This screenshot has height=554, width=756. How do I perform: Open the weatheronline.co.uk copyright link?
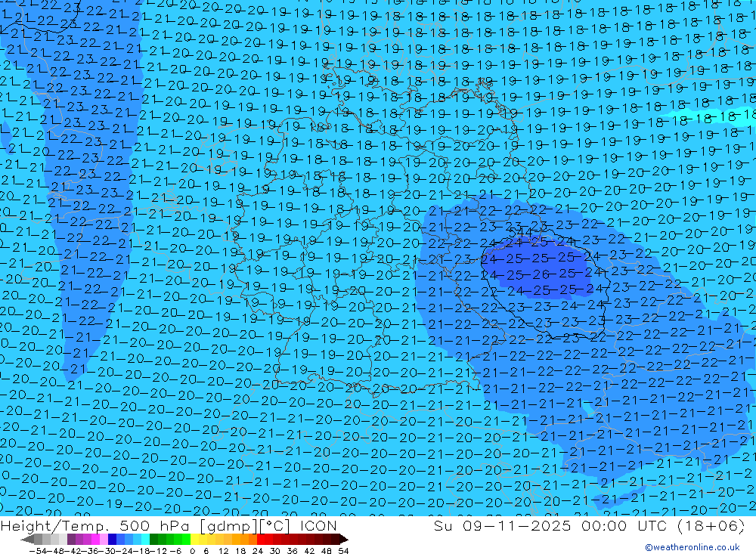[692, 547]
